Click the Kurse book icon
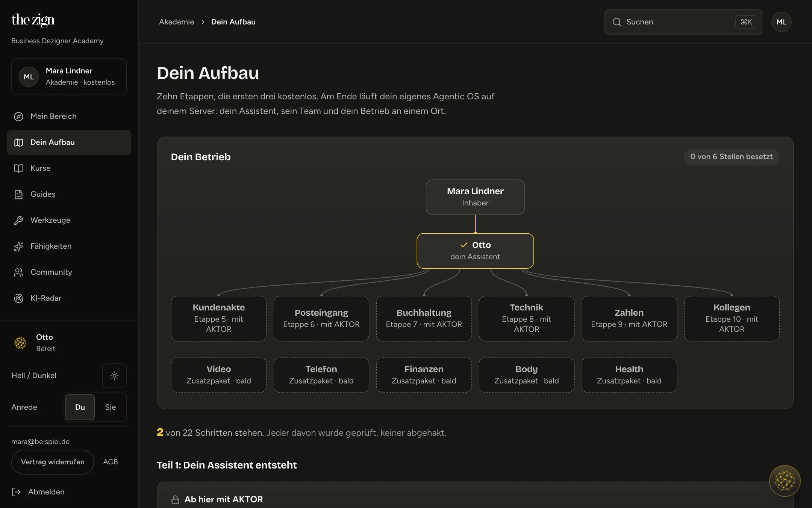 (x=18, y=169)
